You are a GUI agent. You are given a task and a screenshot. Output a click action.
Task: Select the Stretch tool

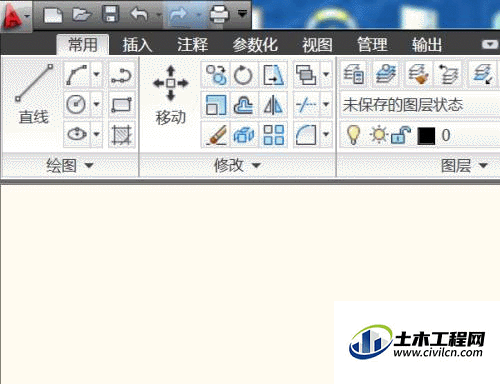click(273, 74)
